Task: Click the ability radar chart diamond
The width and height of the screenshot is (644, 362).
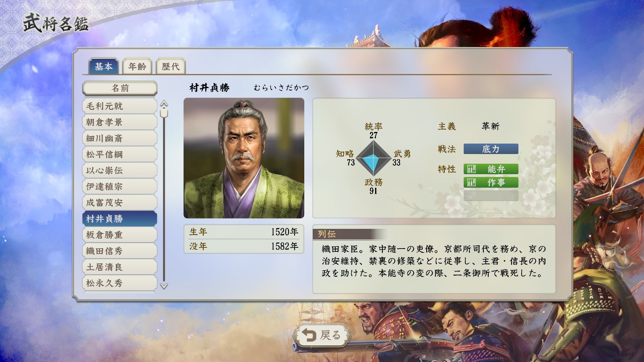Action: 374,158
